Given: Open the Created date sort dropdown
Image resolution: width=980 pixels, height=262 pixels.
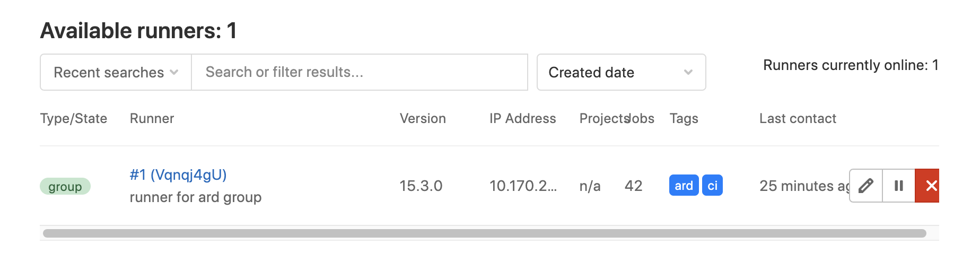Looking at the screenshot, I should click(621, 72).
